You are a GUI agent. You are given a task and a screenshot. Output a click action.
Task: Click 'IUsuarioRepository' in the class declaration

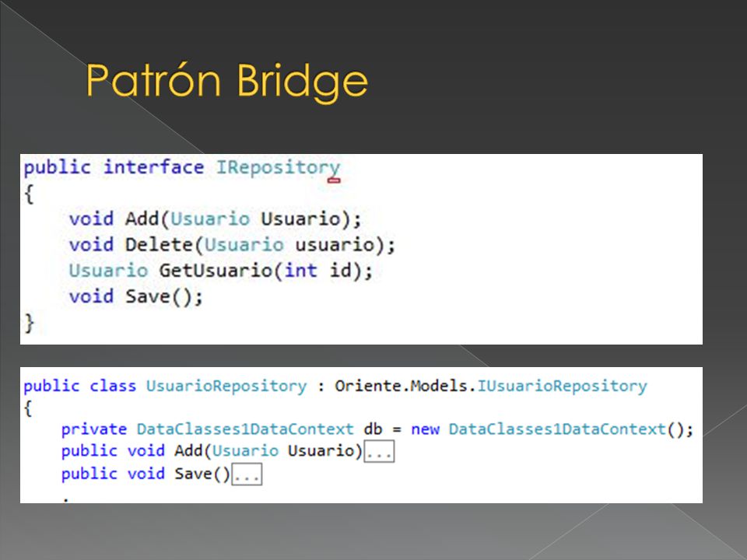[562, 387]
